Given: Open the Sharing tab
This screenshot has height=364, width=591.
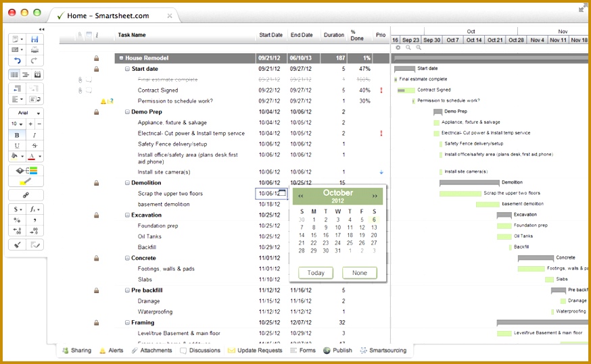Looking at the screenshot, I should click(77, 350).
